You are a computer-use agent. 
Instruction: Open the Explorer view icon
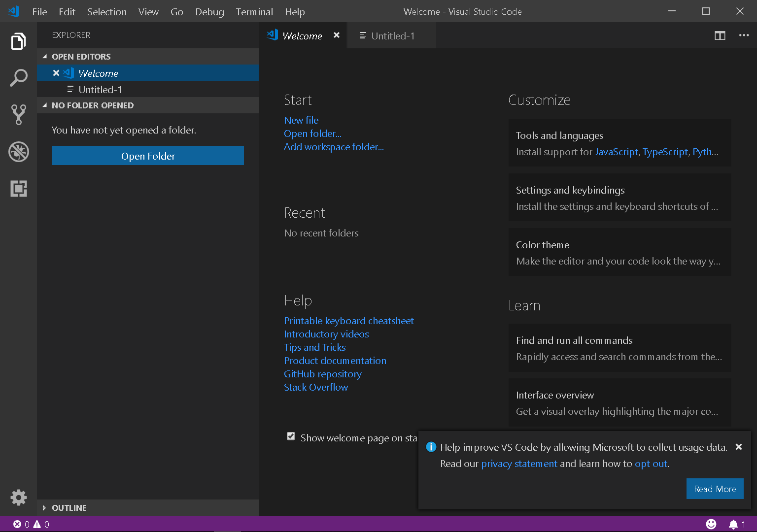click(18, 41)
